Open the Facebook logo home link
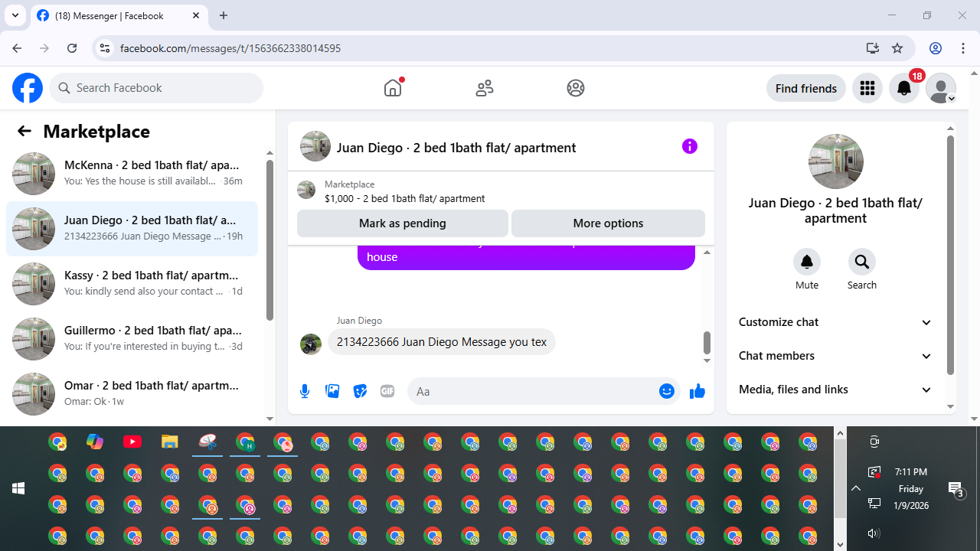The width and height of the screenshot is (980, 551). [x=28, y=88]
